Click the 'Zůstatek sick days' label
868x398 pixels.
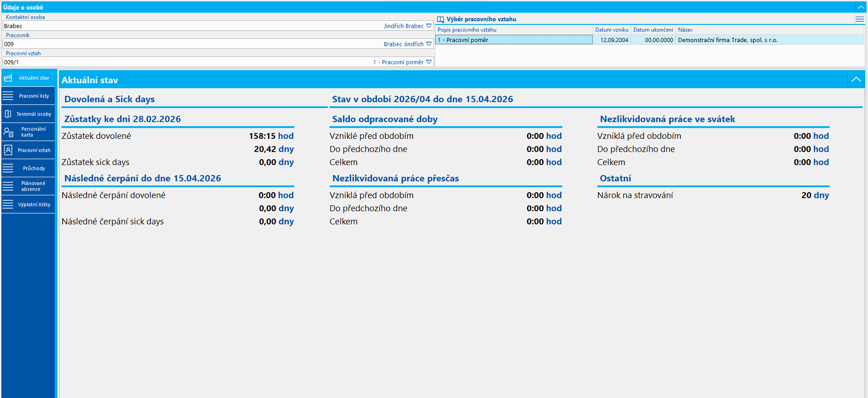pos(96,162)
